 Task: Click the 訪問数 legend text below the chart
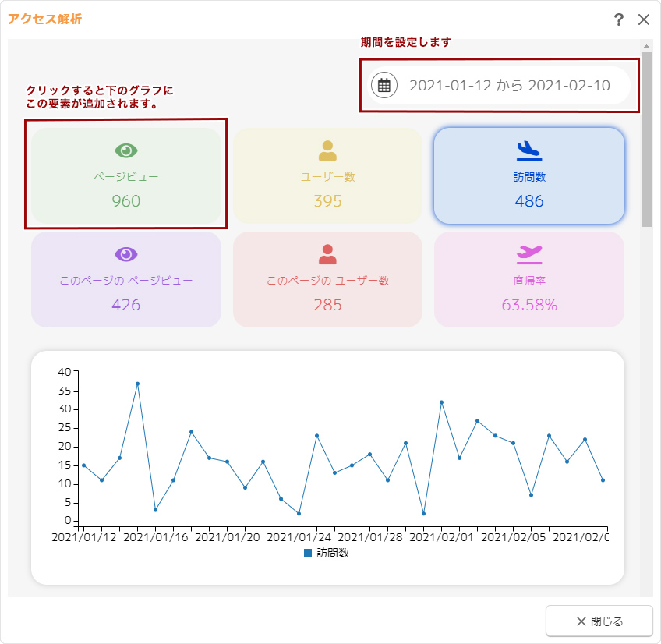(333, 553)
